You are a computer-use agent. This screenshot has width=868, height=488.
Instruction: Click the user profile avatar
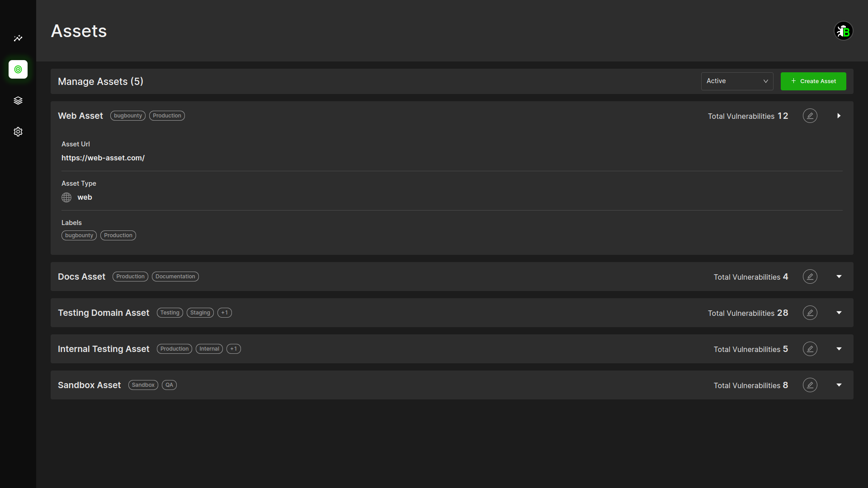pos(843,31)
